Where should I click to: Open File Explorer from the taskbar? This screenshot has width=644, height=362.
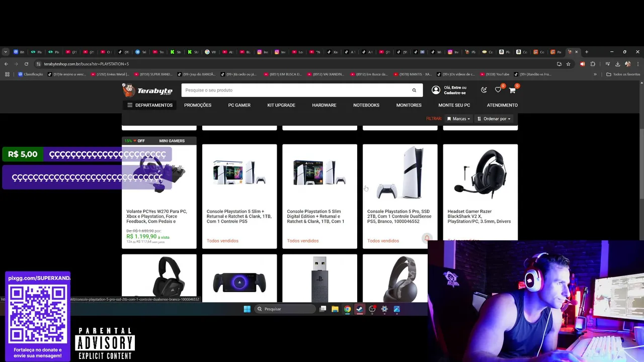coord(335,309)
